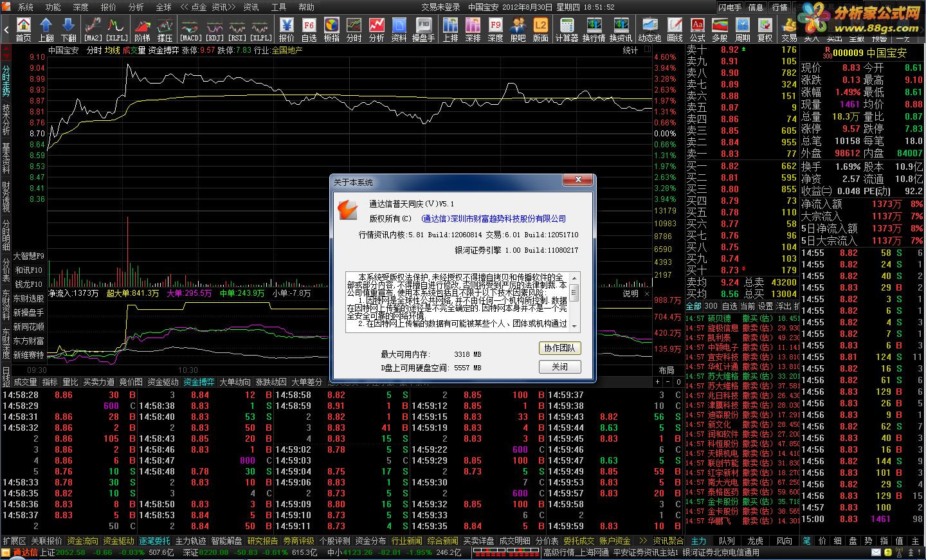Click 协作团队 button in About dialog
Image resolution: width=926 pixels, height=560 pixels.
559,348
